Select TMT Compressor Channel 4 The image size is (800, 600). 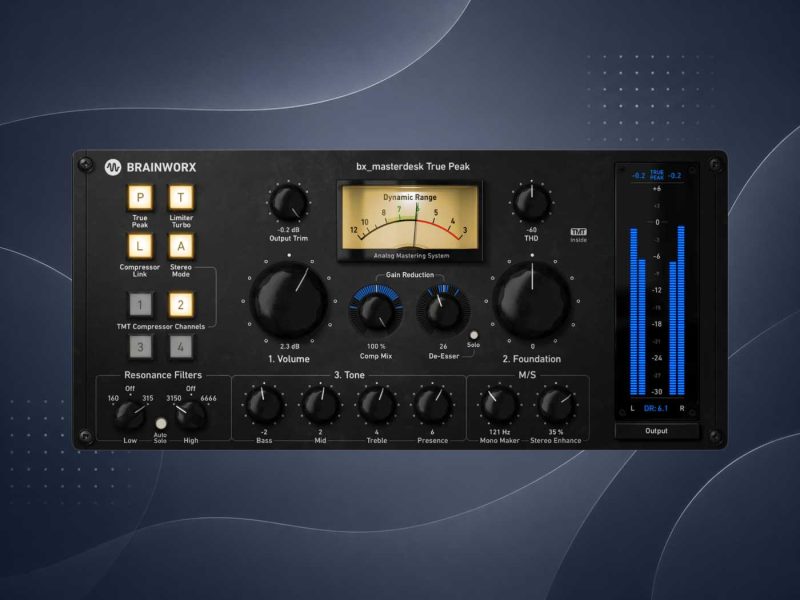coord(181,347)
